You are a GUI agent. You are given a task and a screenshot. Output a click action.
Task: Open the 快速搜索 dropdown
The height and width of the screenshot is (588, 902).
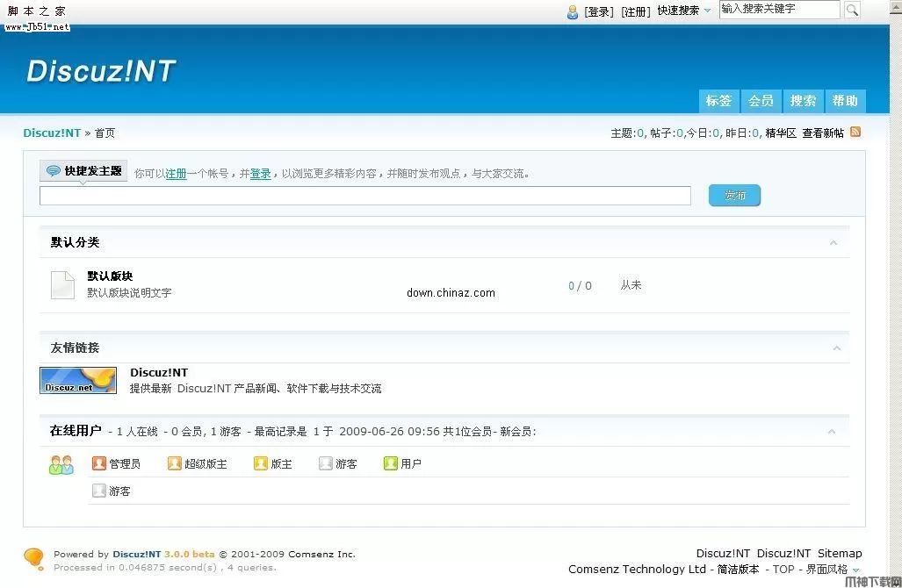684,11
